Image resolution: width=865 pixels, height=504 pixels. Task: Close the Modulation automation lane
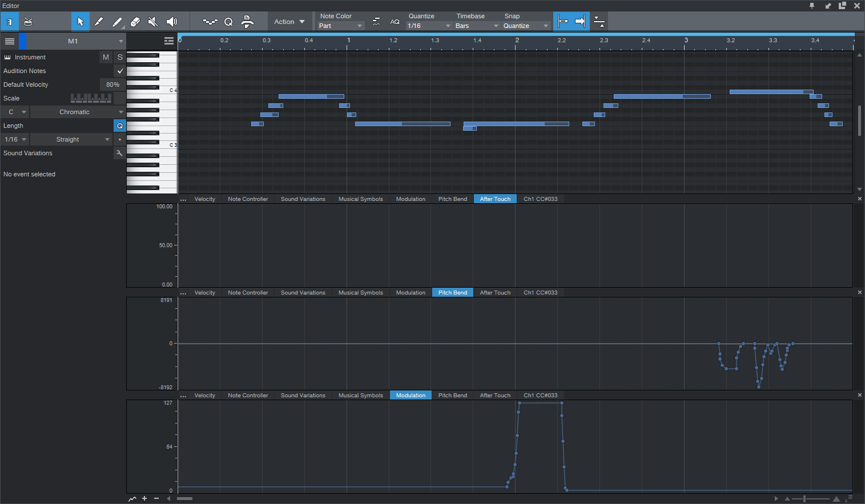pos(860,395)
